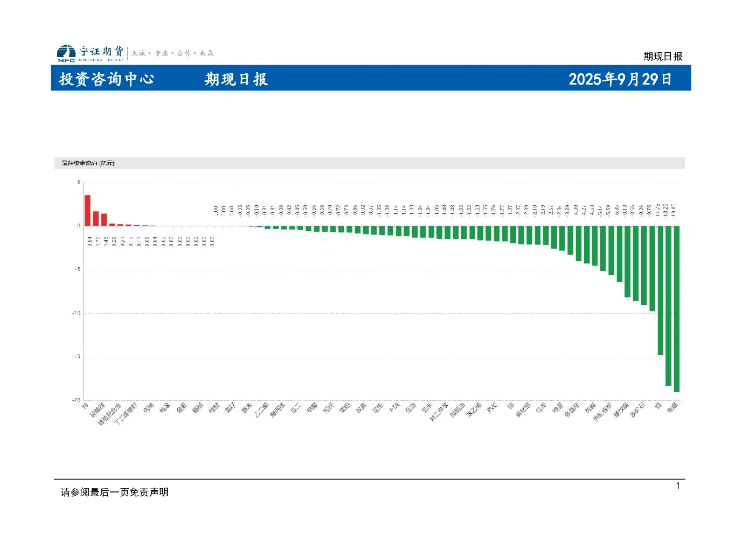Click the page number '1' in footer
The image size is (756, 535).
click(x=678, y=486)
